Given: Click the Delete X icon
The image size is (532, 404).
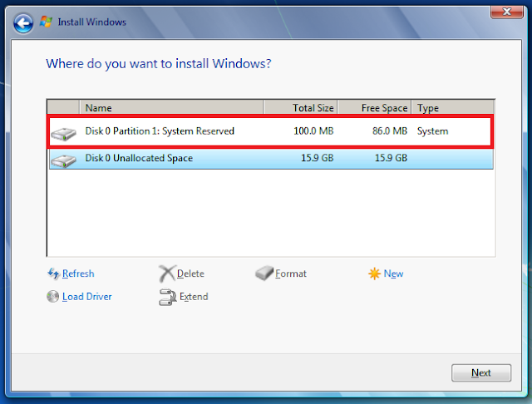Looking at the screenshot, I should 167,273.
